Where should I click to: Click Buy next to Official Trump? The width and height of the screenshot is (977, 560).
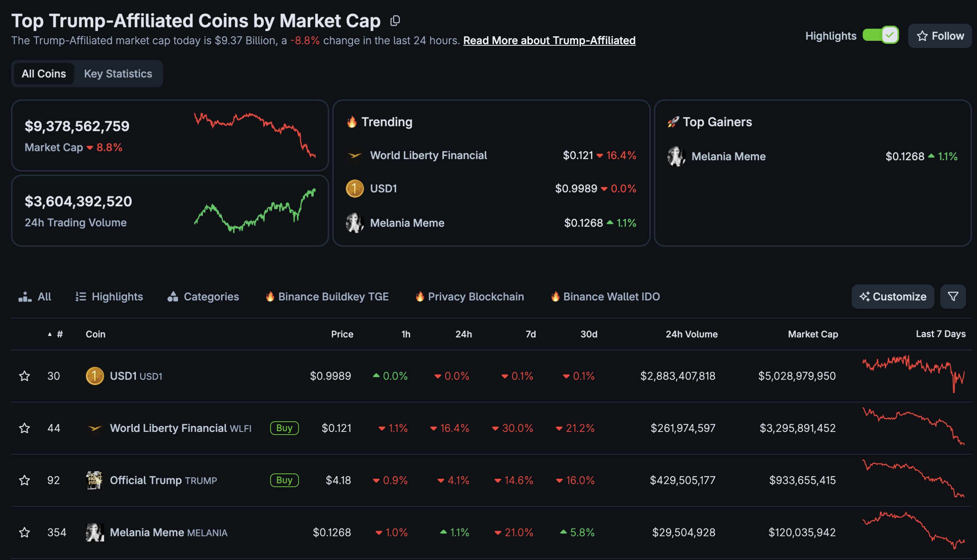point(284,480)
